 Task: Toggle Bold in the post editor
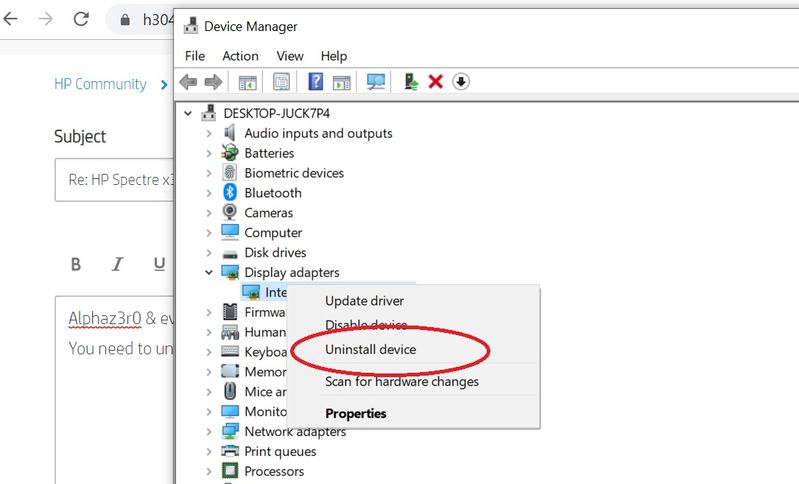76,264
